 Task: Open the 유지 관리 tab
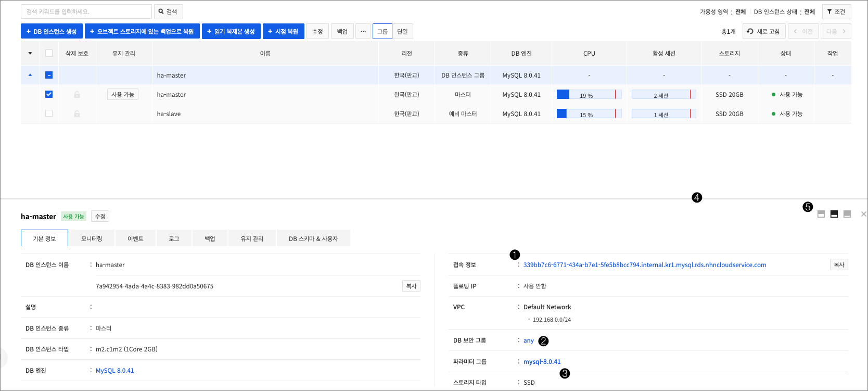(x=252, y=238)
